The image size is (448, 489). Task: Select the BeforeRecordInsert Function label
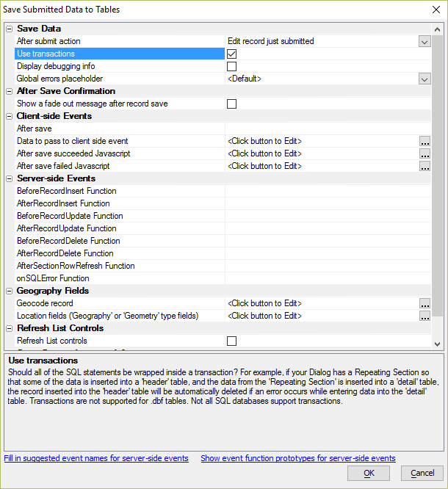click(66, 191)
